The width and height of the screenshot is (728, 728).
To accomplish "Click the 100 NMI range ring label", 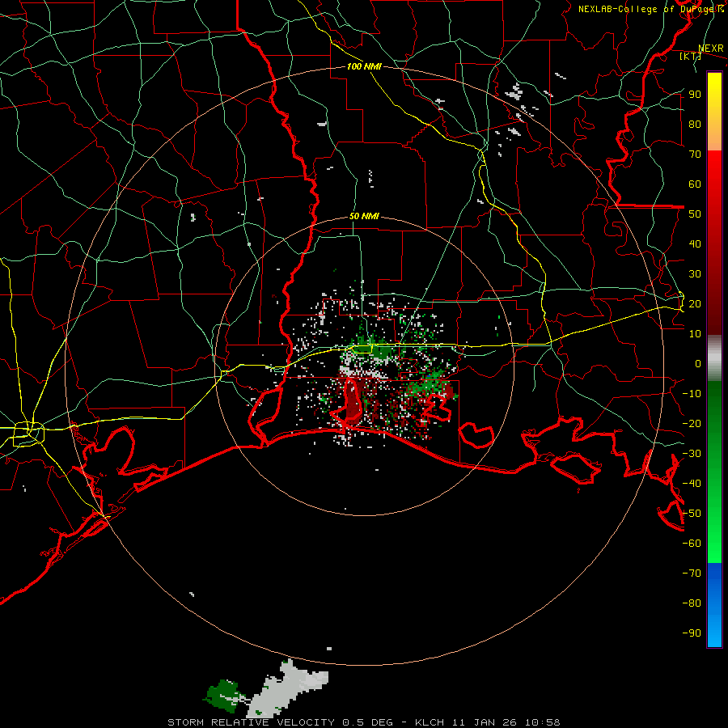I will click(x=364, y=66).
